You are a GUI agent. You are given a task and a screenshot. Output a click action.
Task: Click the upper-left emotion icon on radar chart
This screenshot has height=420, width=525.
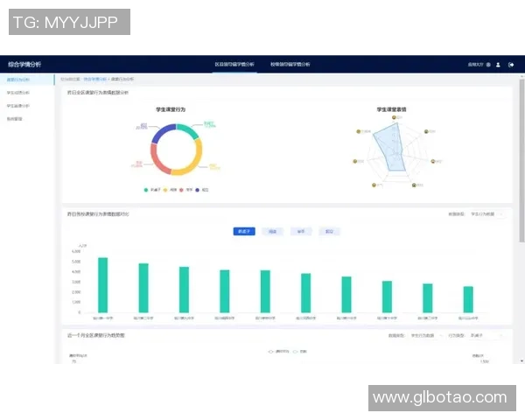click(x=358, y=132)
